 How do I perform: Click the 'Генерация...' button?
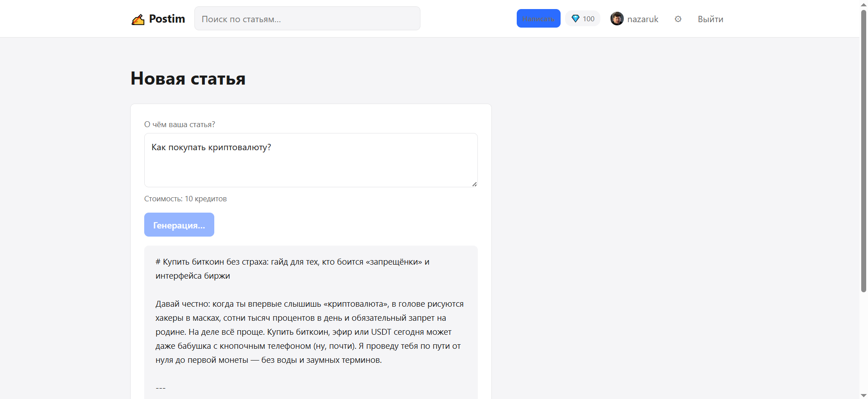point(179,225)
